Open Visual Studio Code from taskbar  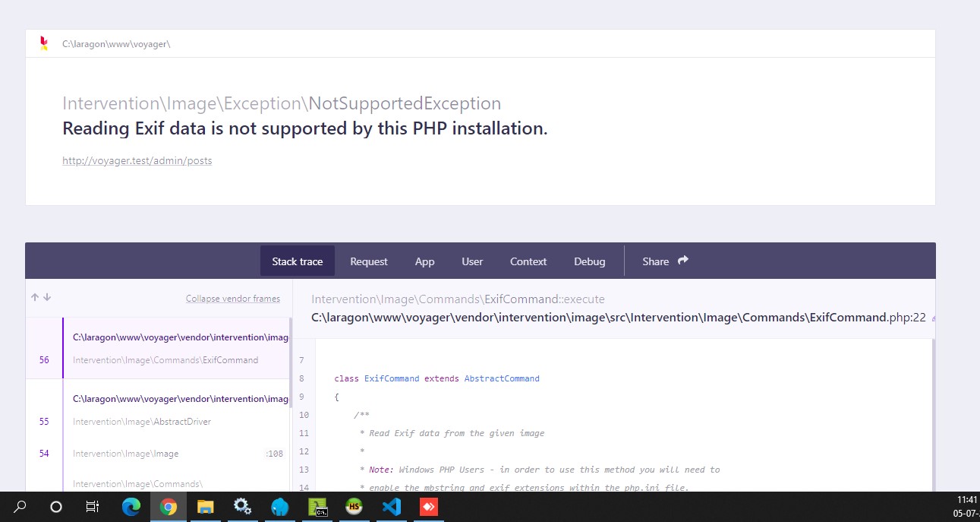click(x=392, y=507)
